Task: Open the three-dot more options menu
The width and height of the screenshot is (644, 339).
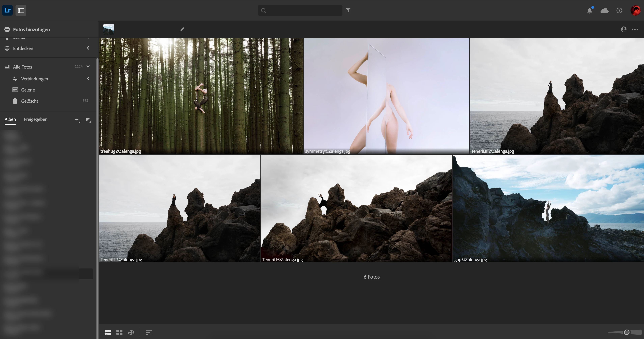Action: coord(635,30)
